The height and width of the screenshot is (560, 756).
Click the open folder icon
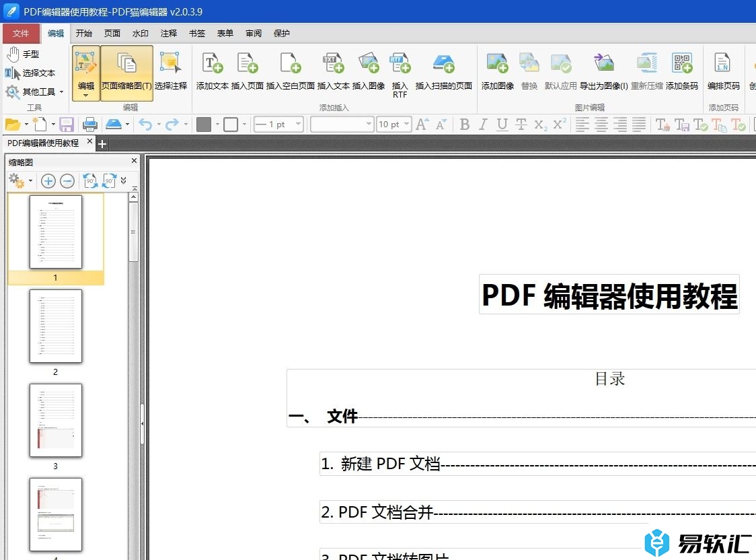(x=13, y=125)
